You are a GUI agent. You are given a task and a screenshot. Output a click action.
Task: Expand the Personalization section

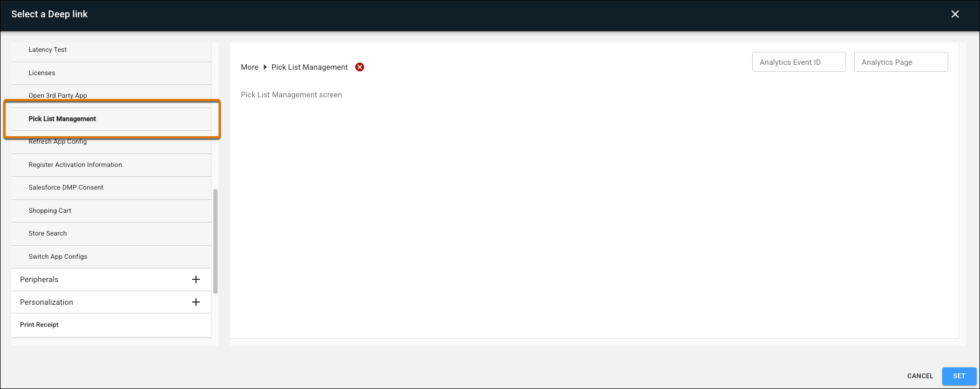click(196, 302)
